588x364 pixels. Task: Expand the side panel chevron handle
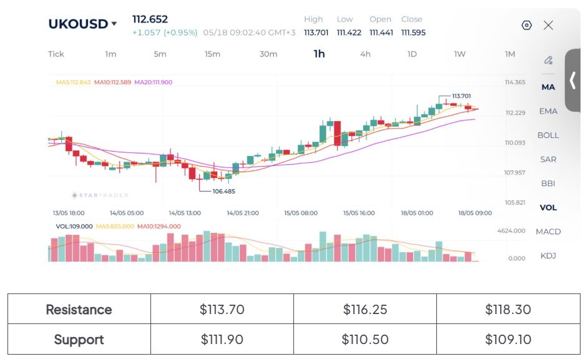coord(572,81)
